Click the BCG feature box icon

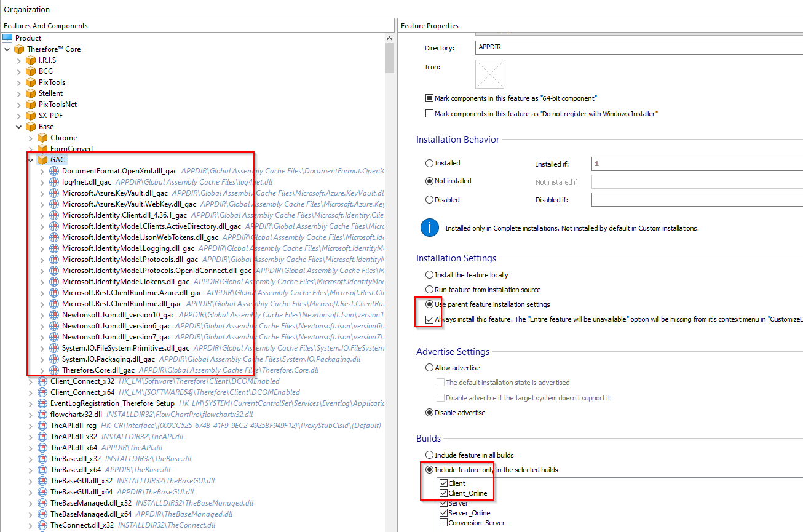coord(31,71)
